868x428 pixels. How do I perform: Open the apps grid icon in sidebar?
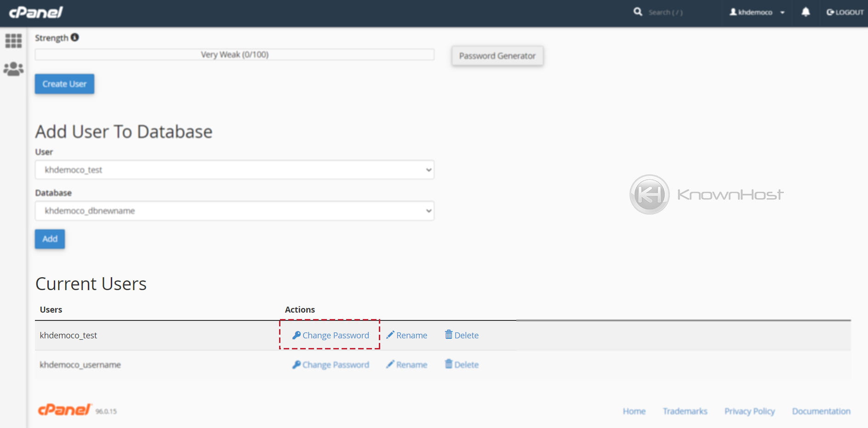[x=13, y=41]
